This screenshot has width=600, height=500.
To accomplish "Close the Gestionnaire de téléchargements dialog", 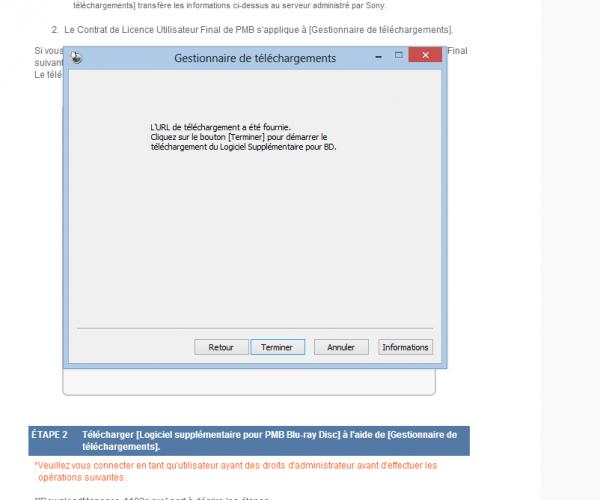I will click(425, 55).
